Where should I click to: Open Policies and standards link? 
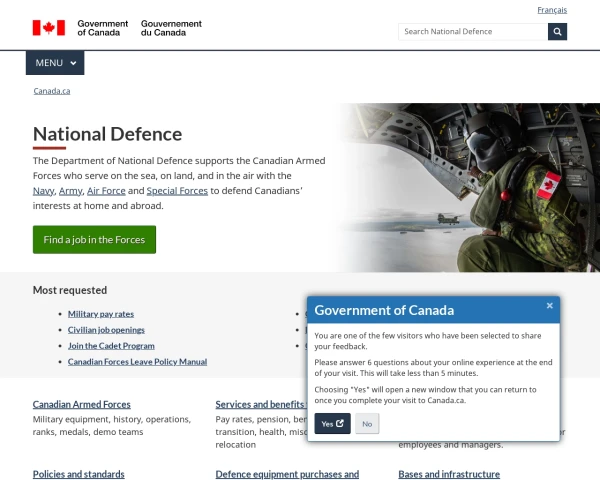click(78, 474)
